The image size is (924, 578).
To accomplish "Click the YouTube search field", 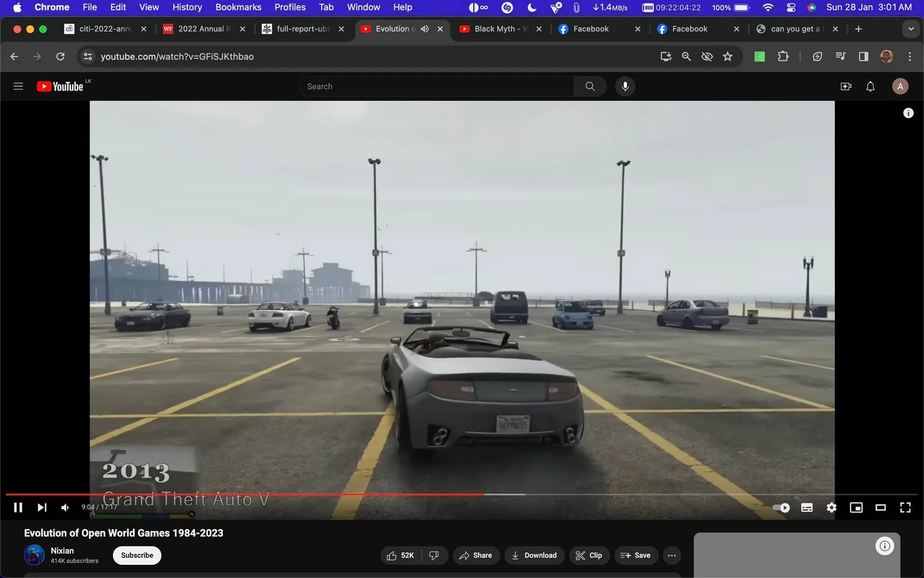I will [436, 86].
